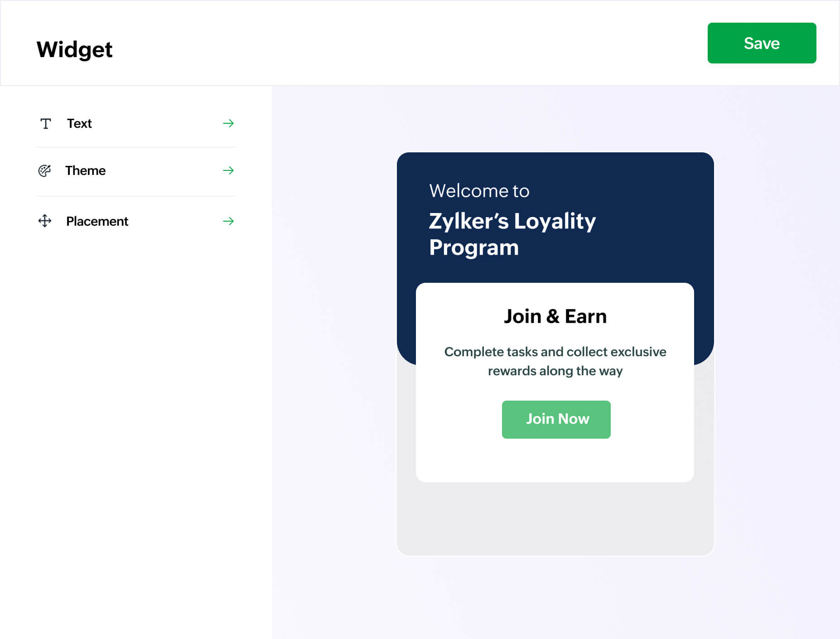The image size is (840, 639).
Task: Expand Text options via its arrow
Action: (228, 123)
